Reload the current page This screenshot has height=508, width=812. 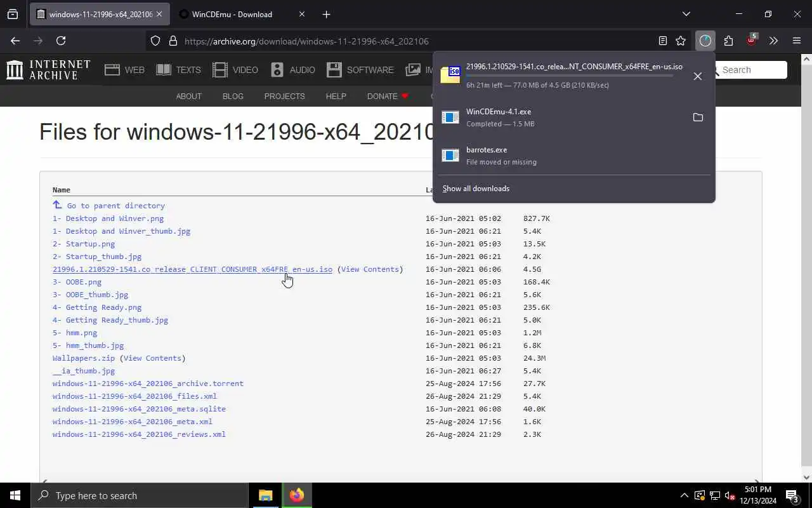coord(61,41)
